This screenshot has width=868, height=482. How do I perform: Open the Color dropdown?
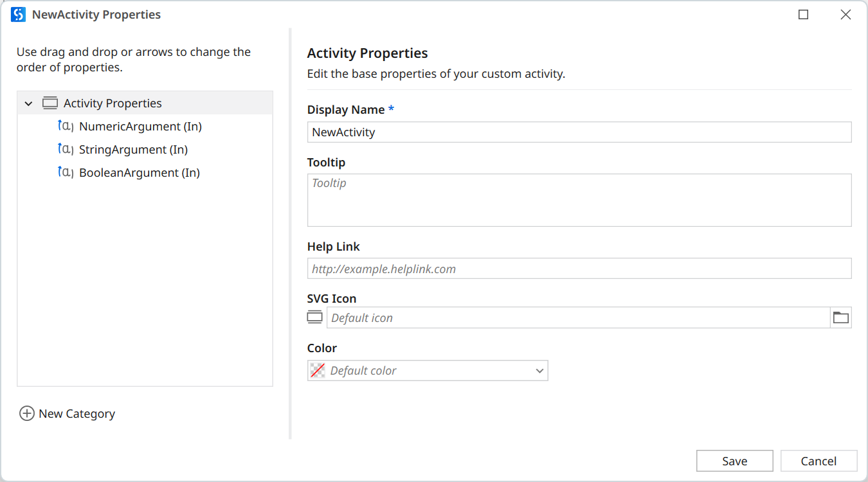tap(539, 371)
